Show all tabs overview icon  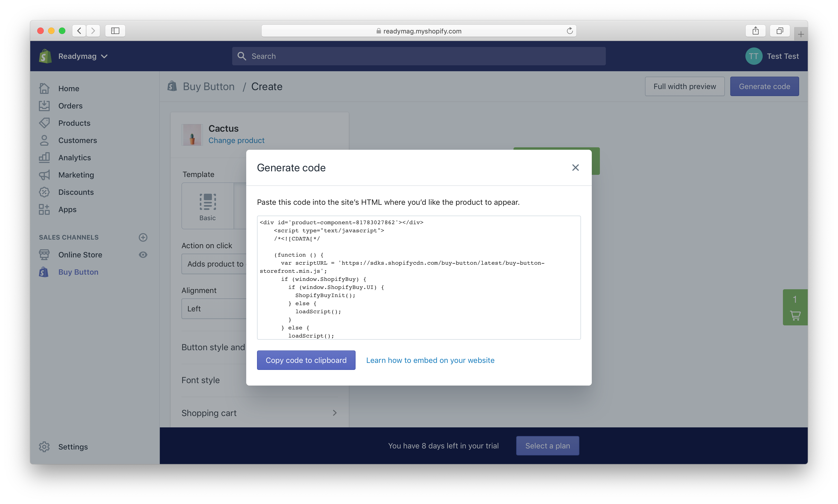click(780, 31)
